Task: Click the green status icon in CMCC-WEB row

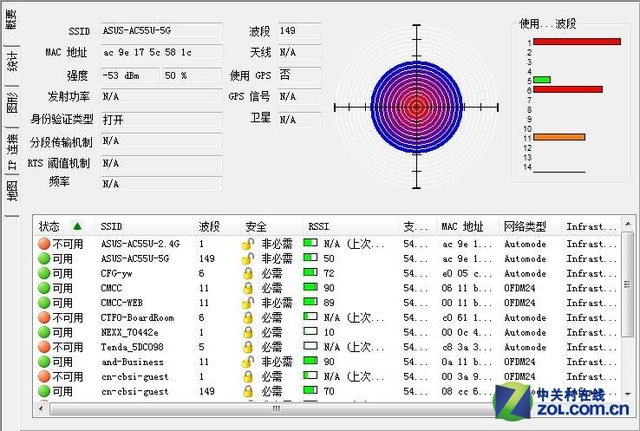Action: 44,303
